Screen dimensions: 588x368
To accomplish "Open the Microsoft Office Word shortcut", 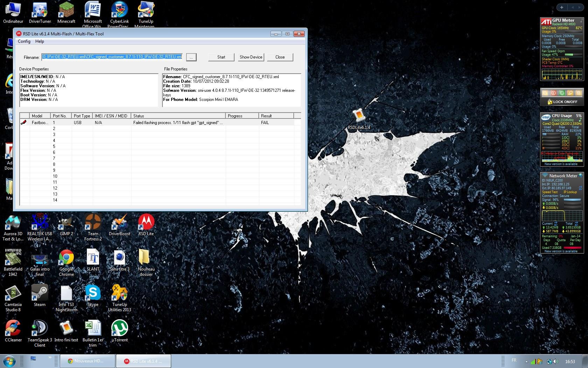I will click(x=93, y=14).
